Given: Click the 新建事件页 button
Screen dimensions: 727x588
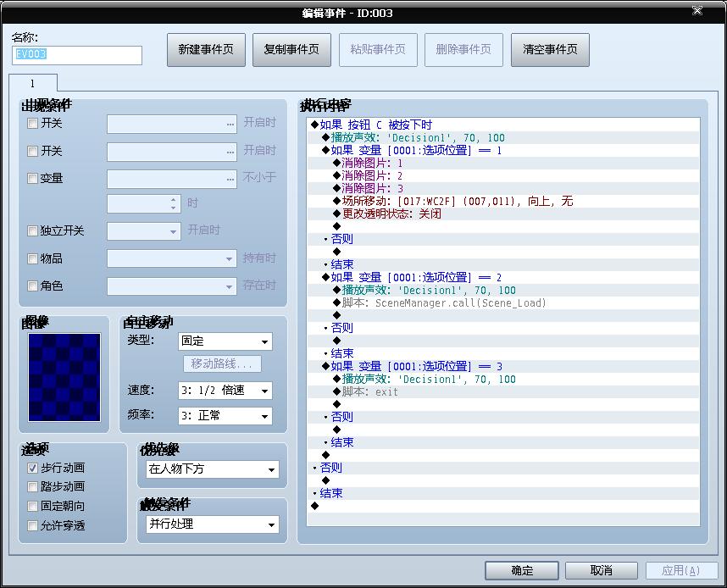Looking at the screenshot, I should click(x=206, y=50).
